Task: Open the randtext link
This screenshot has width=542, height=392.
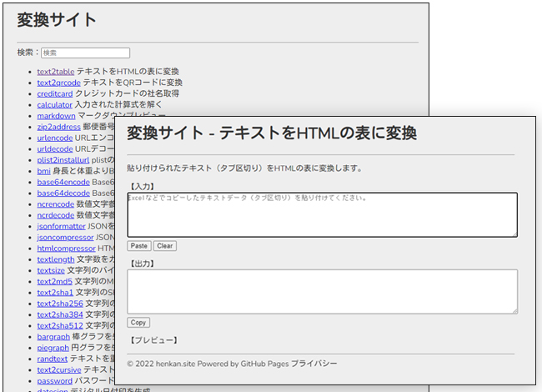Action: point(53,359)
